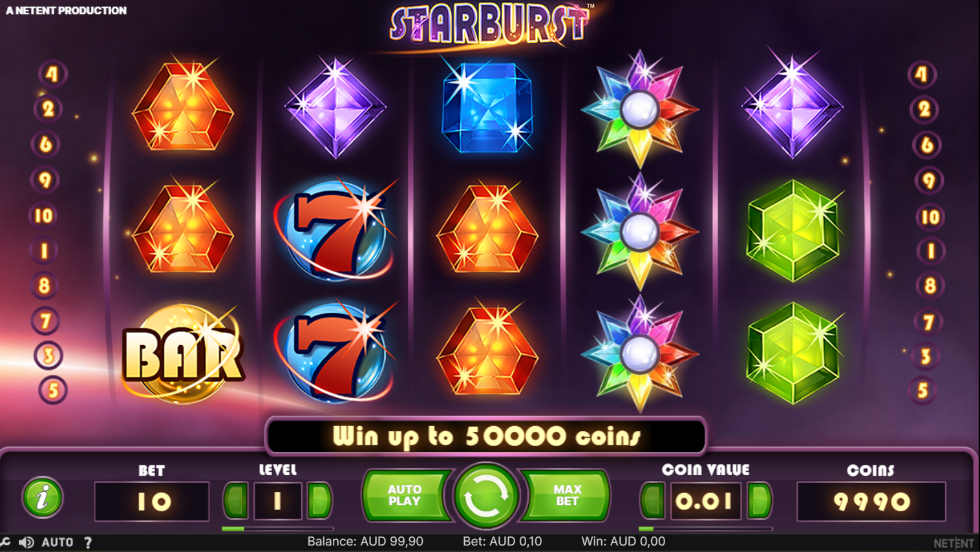Click the blue gem on the middle reel
The image size is (980, 552).
(487, 107)
